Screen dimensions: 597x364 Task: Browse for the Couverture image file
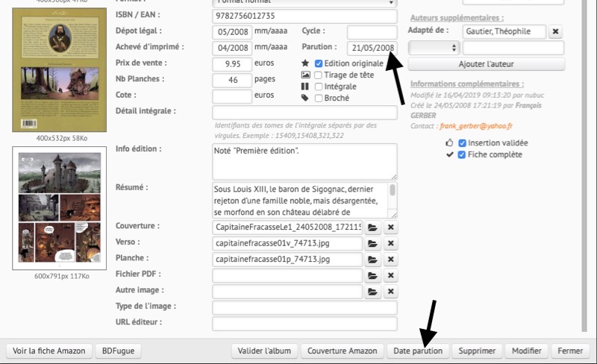click(372, 227)
